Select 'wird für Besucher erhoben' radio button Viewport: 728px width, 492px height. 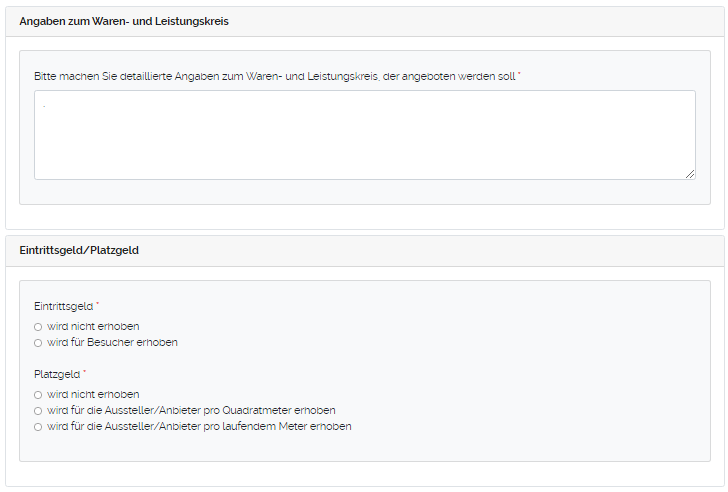[38, 343]
